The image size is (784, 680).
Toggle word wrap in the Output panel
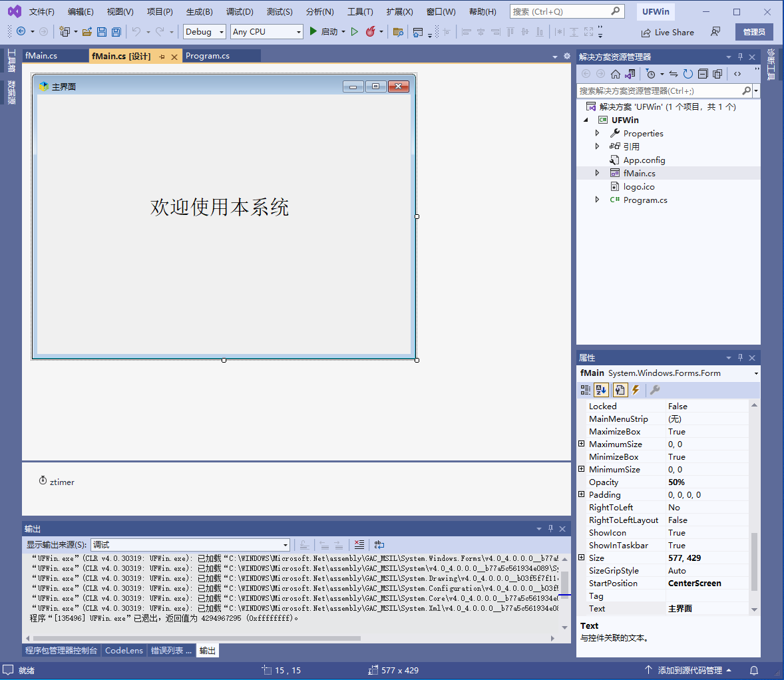pos(379,544)
